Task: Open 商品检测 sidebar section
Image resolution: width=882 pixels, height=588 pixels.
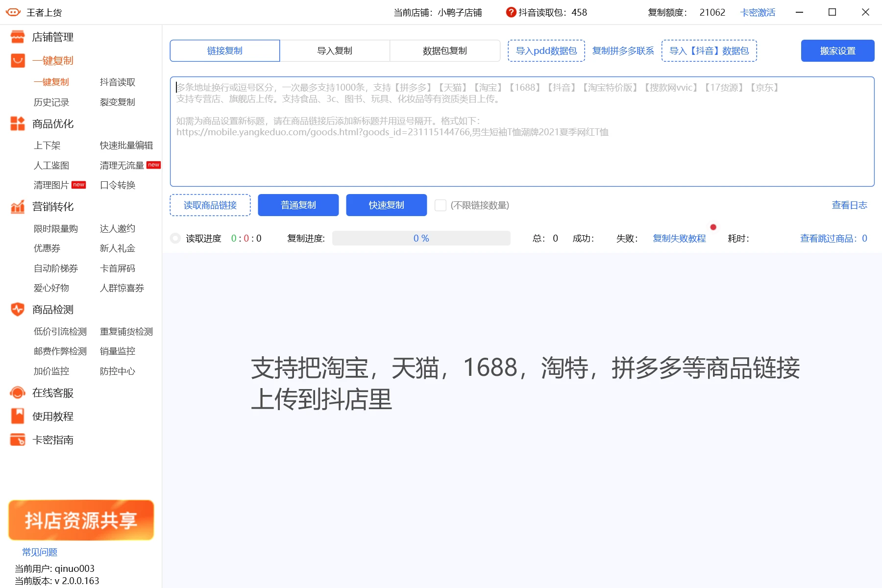Action: pos(53,309)
